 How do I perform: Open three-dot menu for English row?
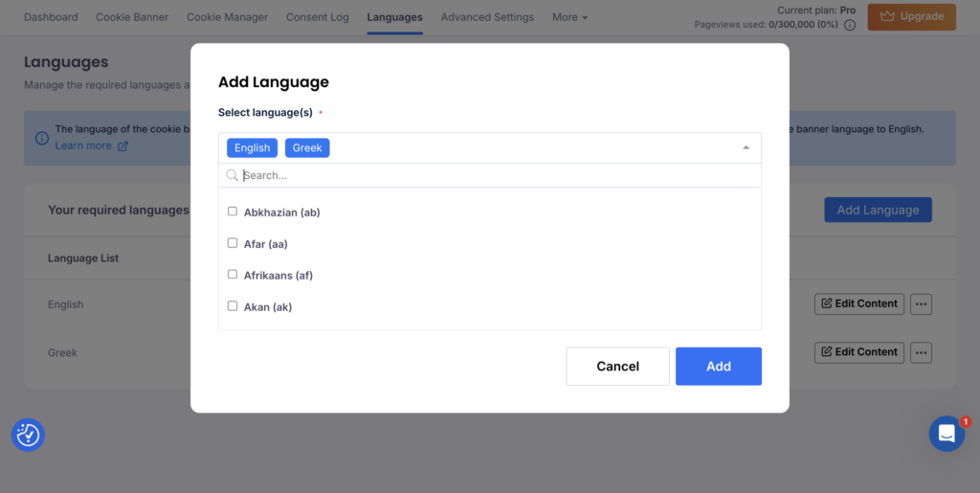point(921,303)
